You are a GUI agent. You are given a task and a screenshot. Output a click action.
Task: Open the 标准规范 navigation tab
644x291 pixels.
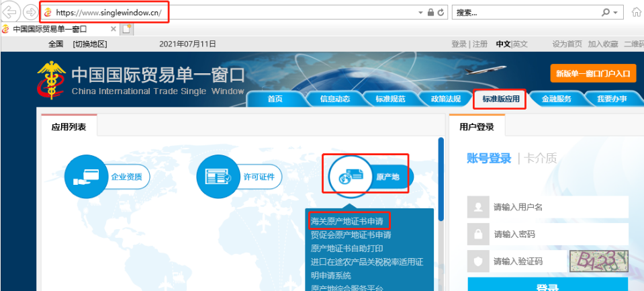point(390,99)
